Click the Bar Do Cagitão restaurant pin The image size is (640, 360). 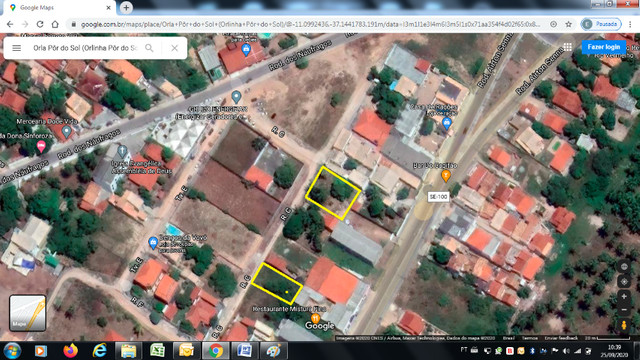446,176
